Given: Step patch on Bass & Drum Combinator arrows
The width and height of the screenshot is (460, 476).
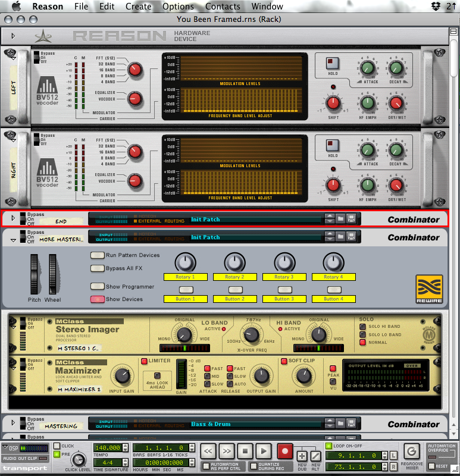Looking at the screenshot, I should 330,423.
